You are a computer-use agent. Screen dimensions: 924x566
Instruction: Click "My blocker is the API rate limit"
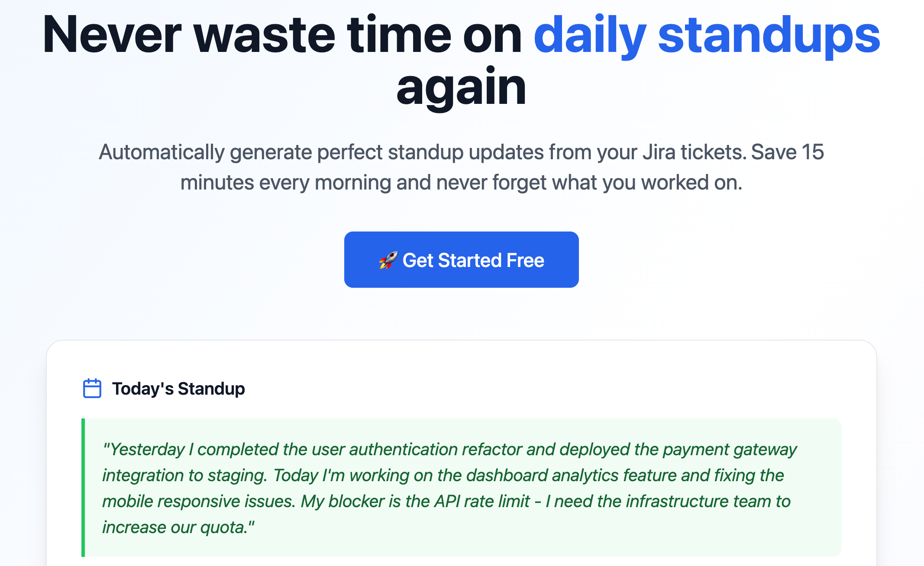coord(416,502)
